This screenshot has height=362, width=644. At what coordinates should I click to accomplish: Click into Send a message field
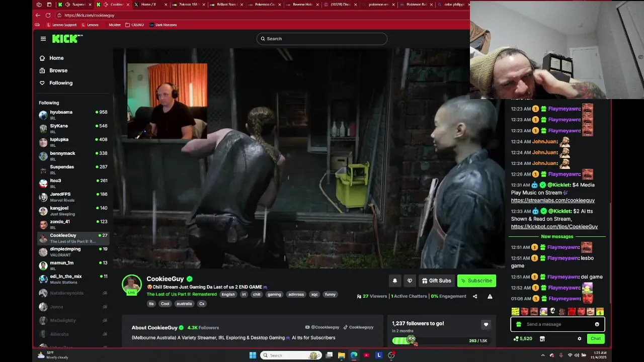pyautogui.click(x=557, y=324)
